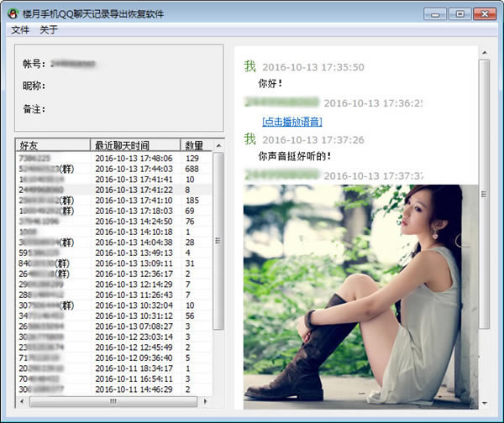The width and height of the screenshot is (504, 423).
Task: Click the 点击播放语音 voice playback link
Action: 292,122
